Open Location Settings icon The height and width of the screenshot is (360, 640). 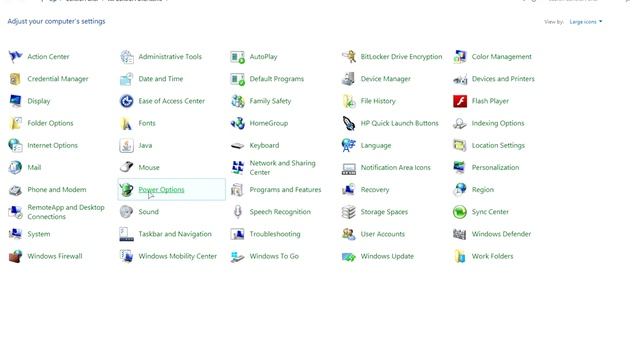click(460, 145)
